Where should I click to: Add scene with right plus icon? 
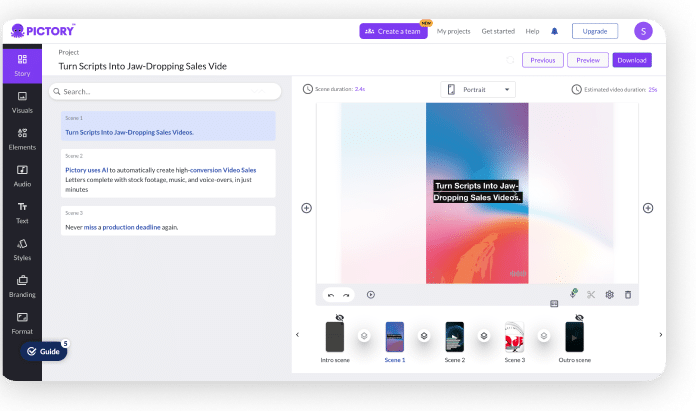(x=648, y=208)
